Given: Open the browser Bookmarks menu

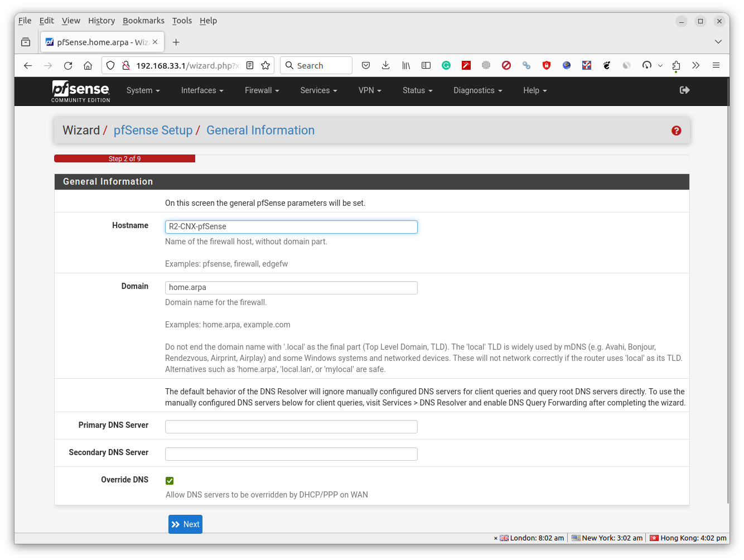Looking at the screenshot, I should [144, 21].
